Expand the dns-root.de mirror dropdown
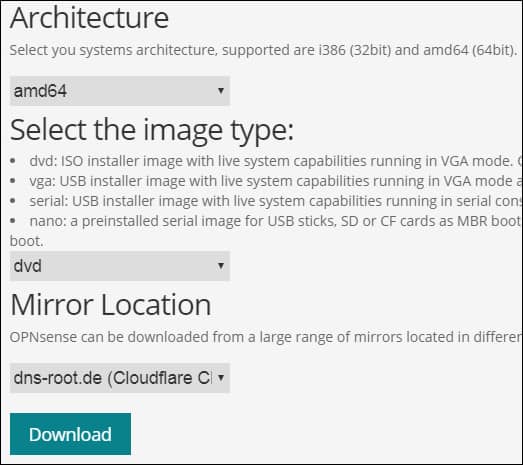The width and height of the screenshot is (523, 465). click(x=120, y=378)
